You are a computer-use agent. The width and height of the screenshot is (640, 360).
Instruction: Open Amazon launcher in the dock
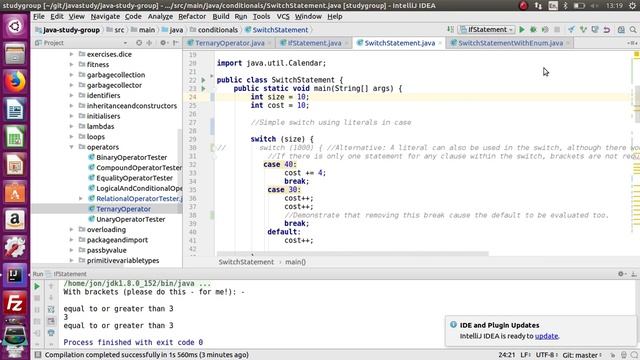click(x=15, y=220)
